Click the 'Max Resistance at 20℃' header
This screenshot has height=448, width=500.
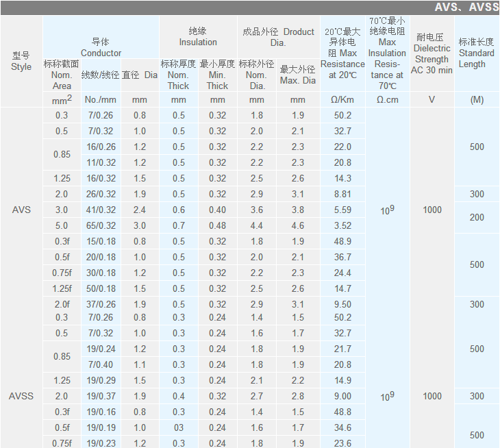coord(342,53)
